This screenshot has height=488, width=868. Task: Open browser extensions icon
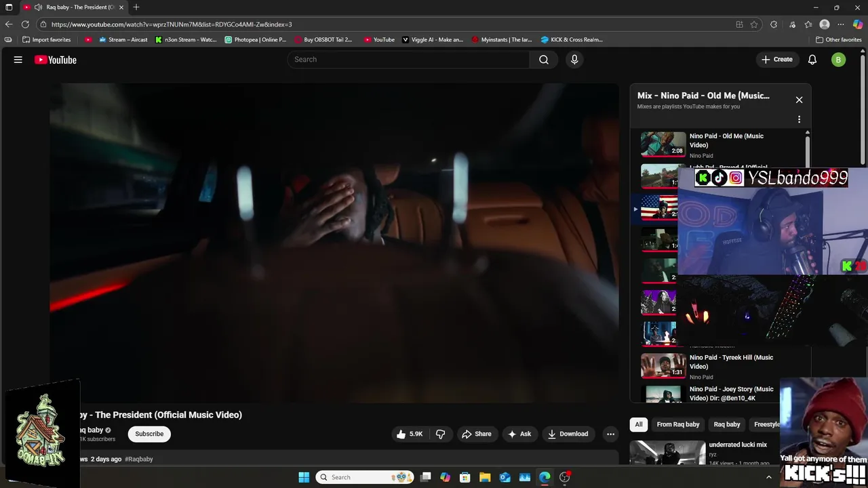[774, 24]
